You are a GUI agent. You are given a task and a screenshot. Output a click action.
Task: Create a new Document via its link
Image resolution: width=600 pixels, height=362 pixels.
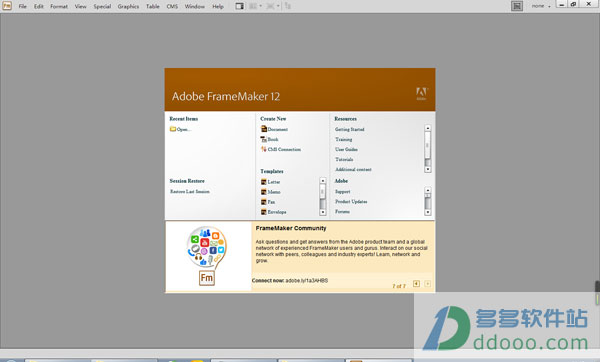pos(278,129)
